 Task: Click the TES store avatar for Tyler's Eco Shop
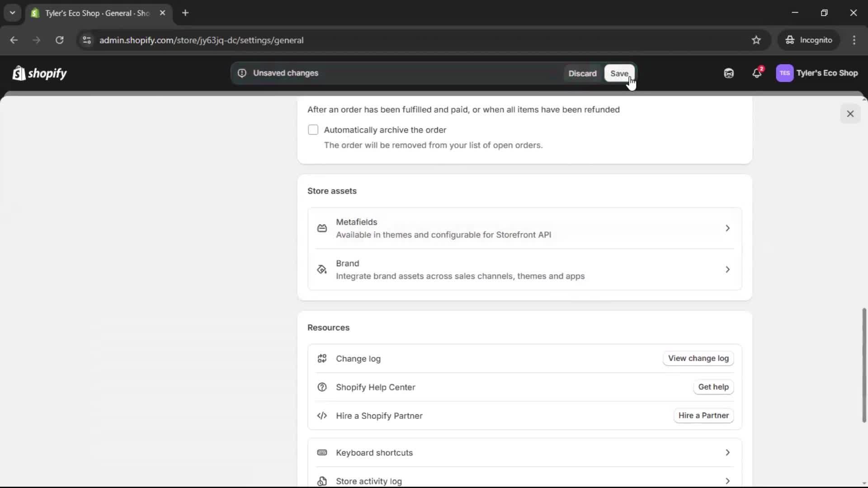click(785, 73)
